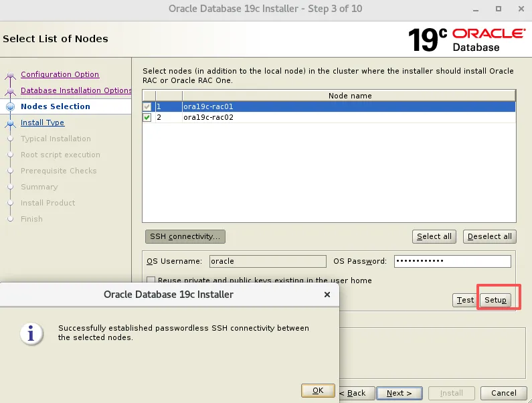
Task: Click the Node name column header
Action: point(349,96)
